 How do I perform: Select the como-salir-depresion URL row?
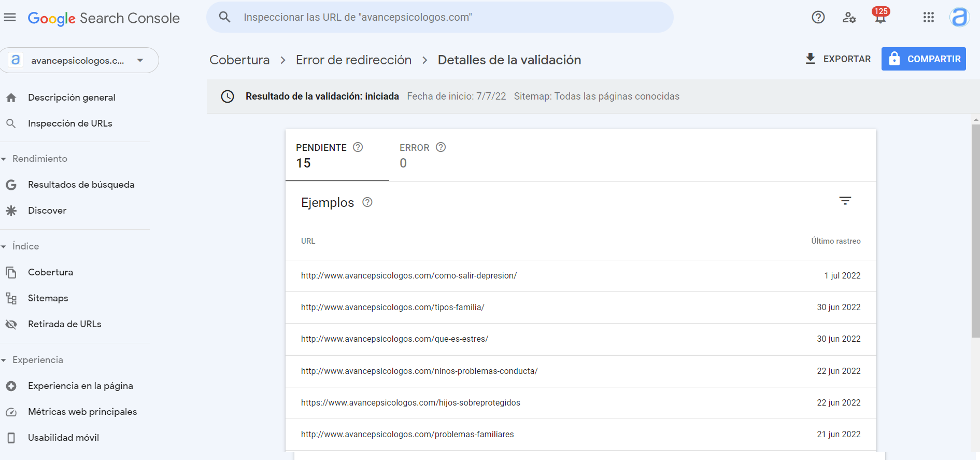581,276
